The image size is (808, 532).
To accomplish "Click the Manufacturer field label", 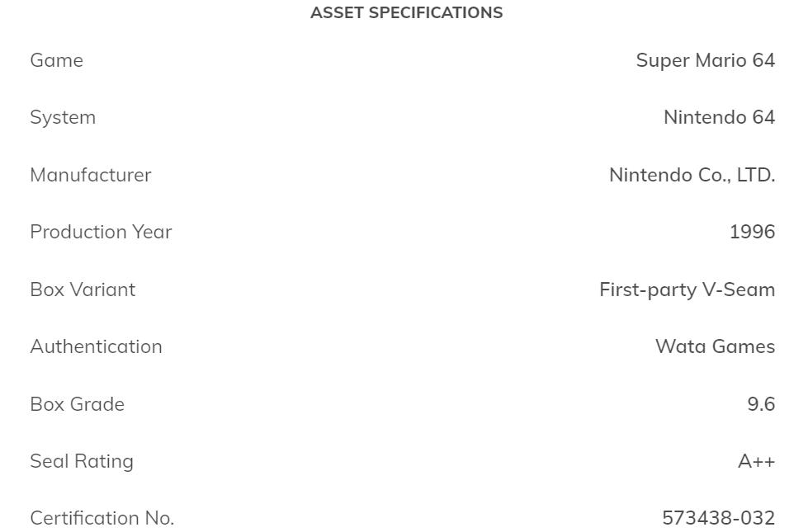I will (91, 175).
